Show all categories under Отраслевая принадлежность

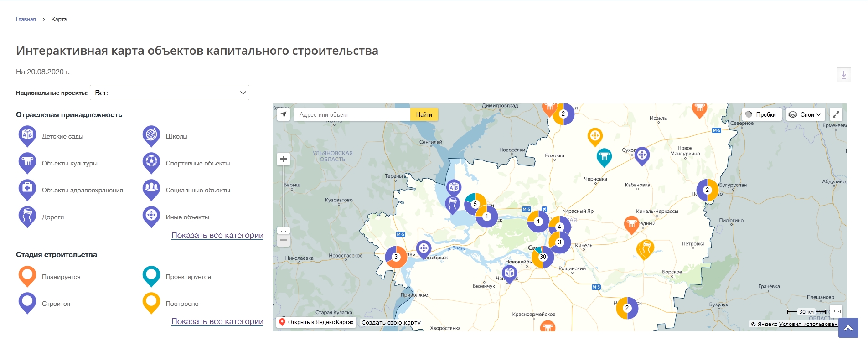tap(217, 235)
